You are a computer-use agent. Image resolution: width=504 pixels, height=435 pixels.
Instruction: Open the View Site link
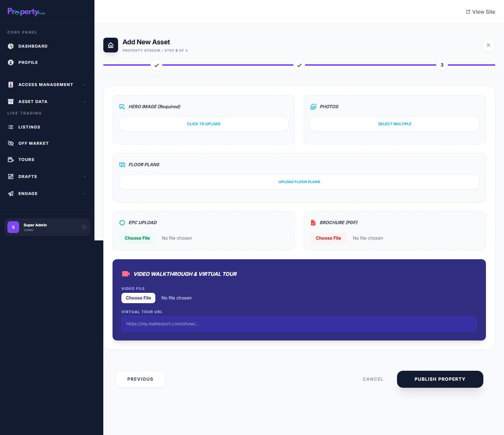(x=480, y=12)
